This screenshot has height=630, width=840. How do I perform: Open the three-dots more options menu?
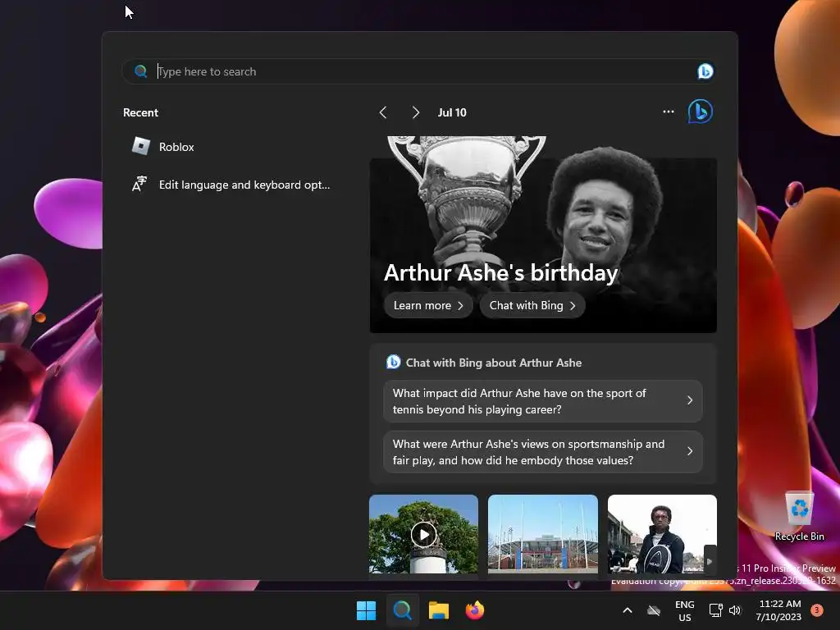pos(668,112)
